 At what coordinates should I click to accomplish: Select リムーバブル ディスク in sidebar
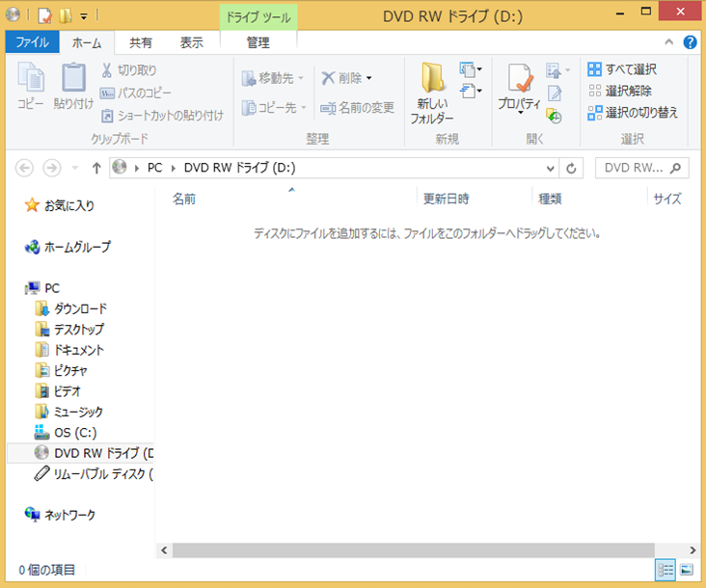(94, 473)
